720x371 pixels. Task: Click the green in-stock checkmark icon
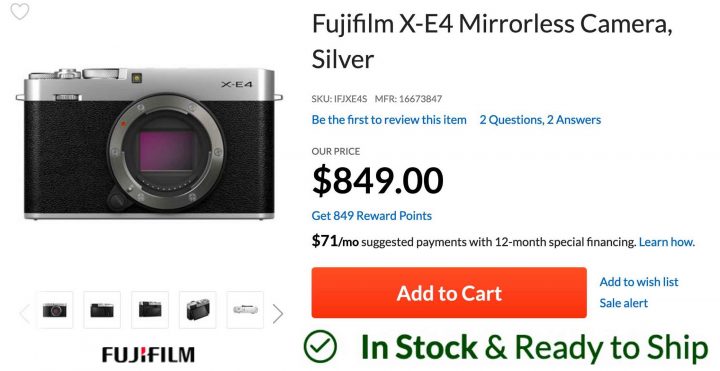321,347
